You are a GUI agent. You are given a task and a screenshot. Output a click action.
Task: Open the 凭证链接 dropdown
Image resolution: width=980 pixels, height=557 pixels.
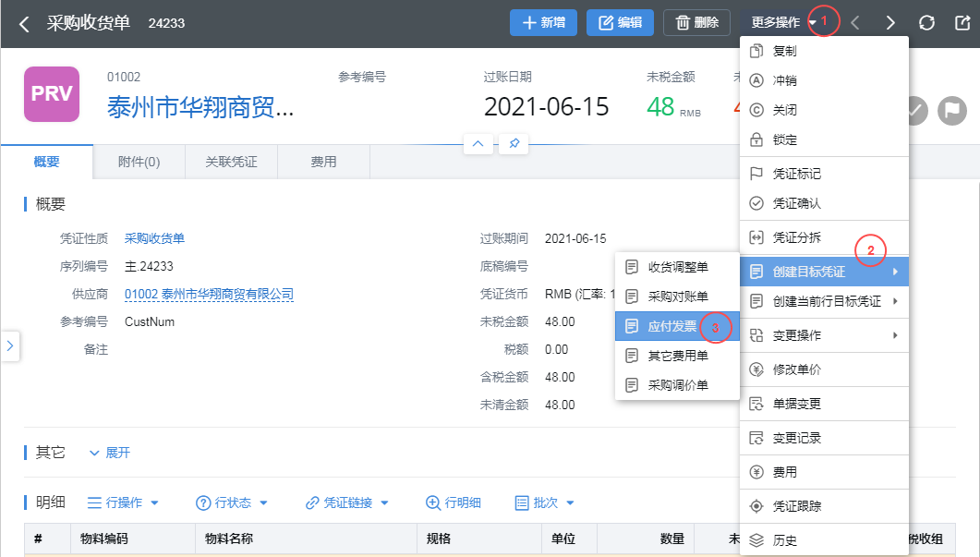347,503
